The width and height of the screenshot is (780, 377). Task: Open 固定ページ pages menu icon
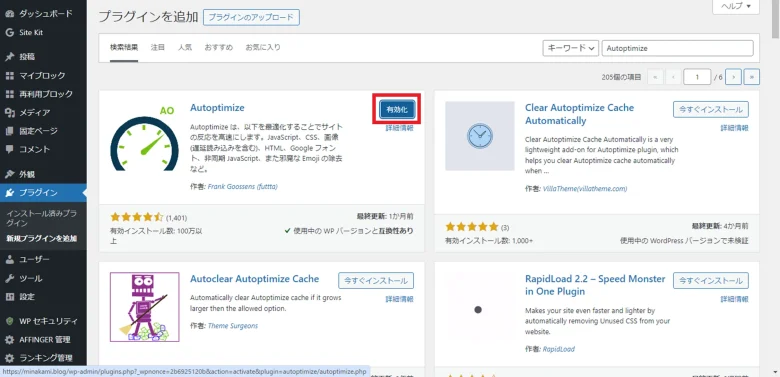click(x=9, y=131)
